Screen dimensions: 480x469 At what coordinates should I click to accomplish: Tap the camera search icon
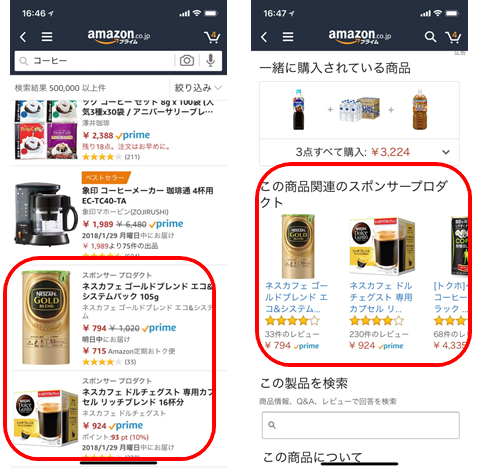tap(187, 60)
